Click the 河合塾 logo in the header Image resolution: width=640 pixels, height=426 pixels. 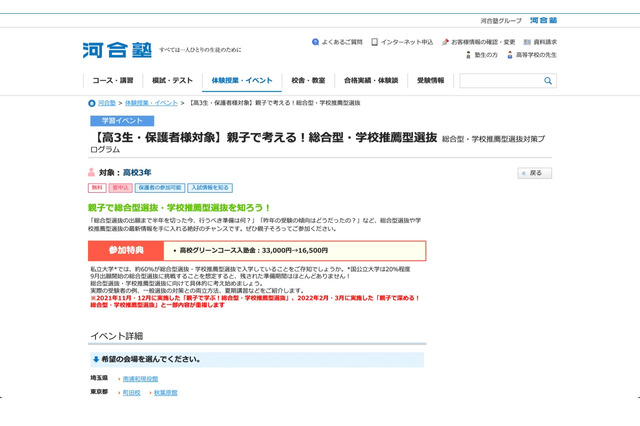[117, 50]
